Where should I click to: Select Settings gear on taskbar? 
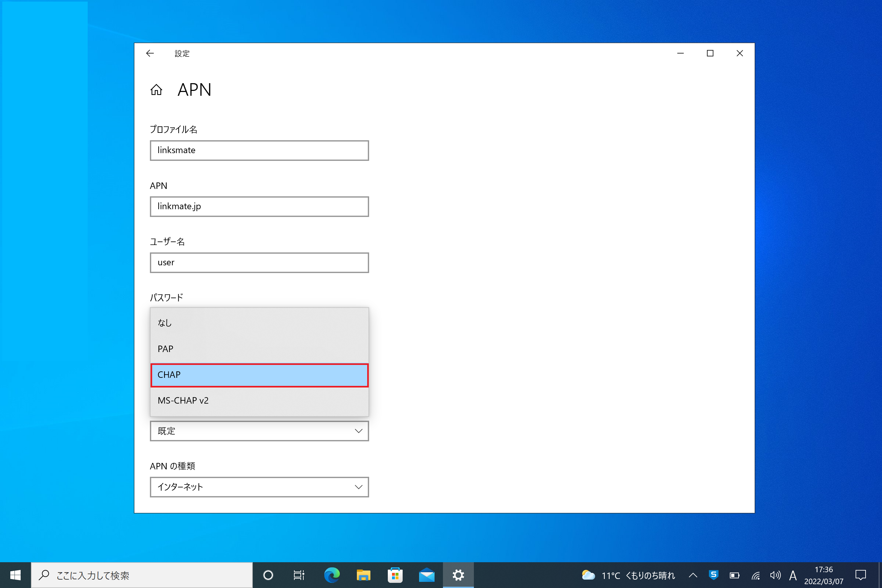pos(458,575)
